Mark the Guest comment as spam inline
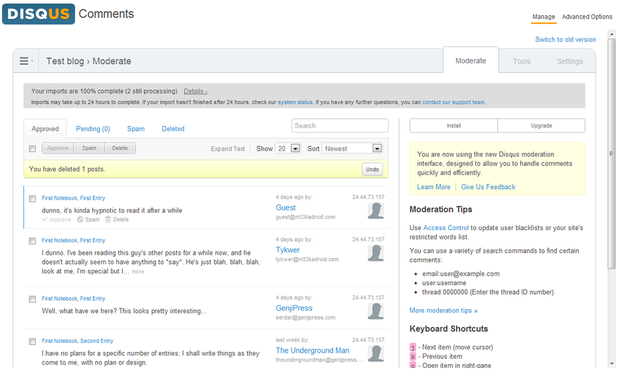 point(88,219)
